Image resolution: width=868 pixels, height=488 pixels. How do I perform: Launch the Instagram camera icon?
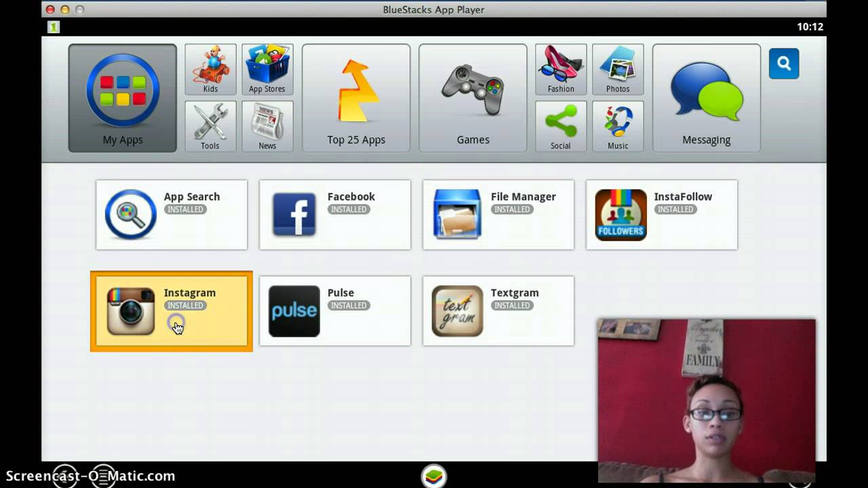coord(131,311)
